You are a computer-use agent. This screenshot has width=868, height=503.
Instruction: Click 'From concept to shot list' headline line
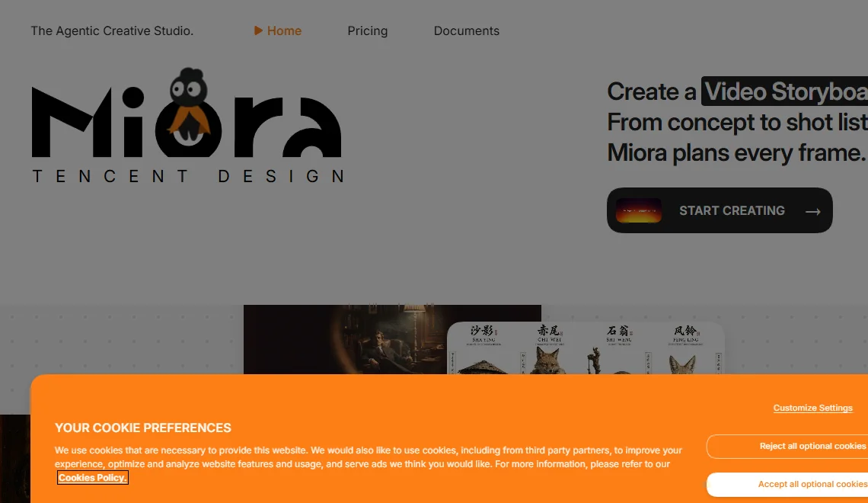point(737,122)
